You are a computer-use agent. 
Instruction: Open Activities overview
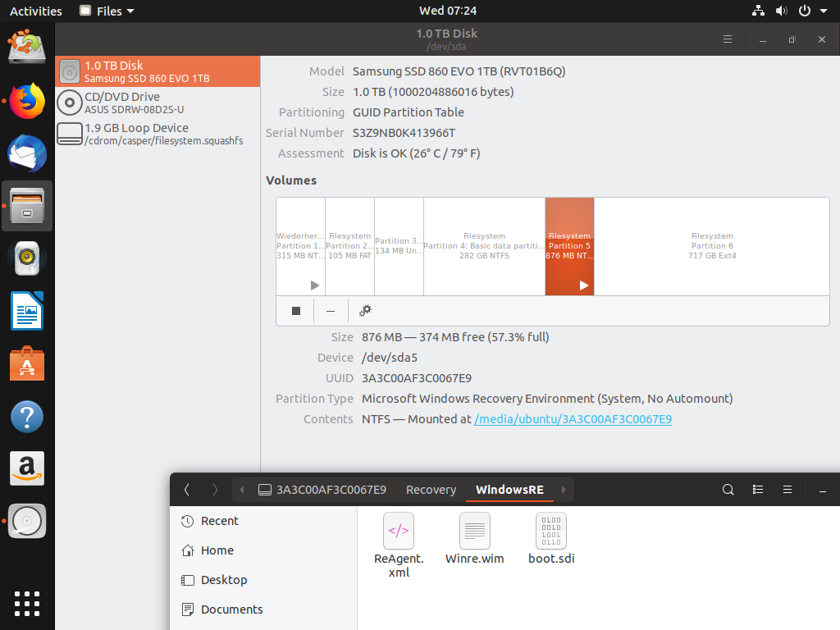[x=36, y=11]
